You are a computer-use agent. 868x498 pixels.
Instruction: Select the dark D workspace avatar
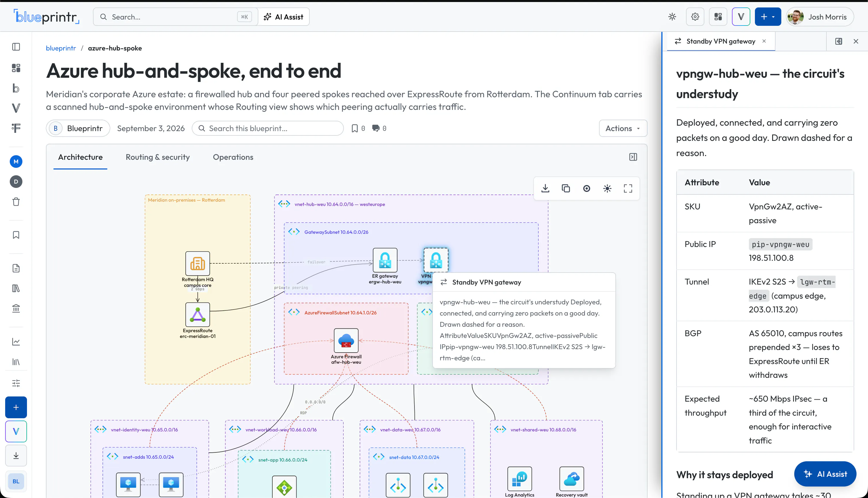(x=16, y=182)
